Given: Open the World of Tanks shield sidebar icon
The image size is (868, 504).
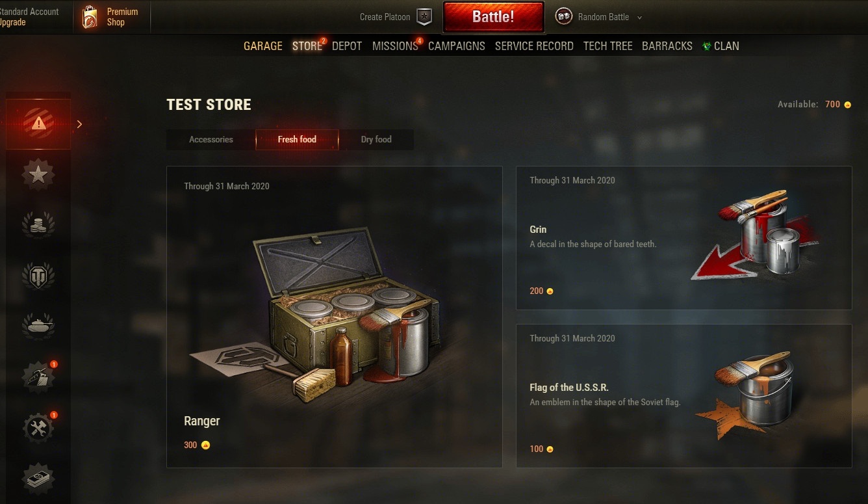Looking at the screenshot, I should coord(38,276).
